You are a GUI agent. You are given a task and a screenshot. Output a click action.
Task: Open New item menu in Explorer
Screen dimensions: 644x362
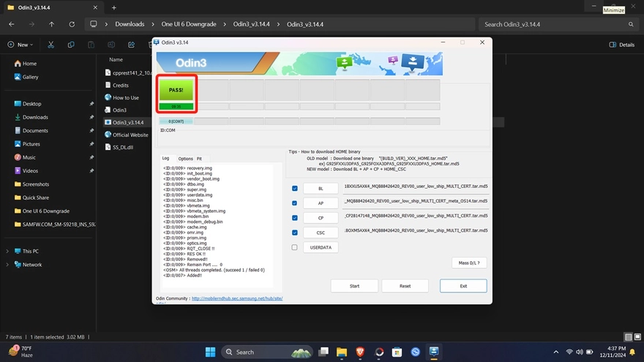coord(20,45)
